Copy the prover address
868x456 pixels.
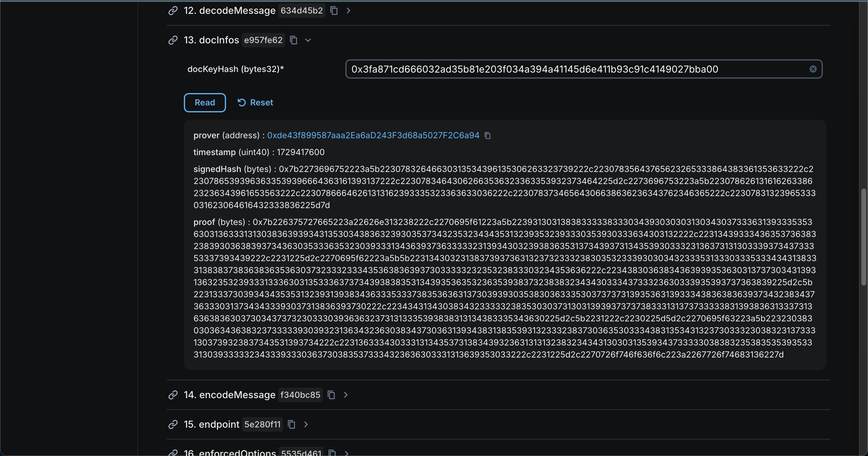click(488, 136)
